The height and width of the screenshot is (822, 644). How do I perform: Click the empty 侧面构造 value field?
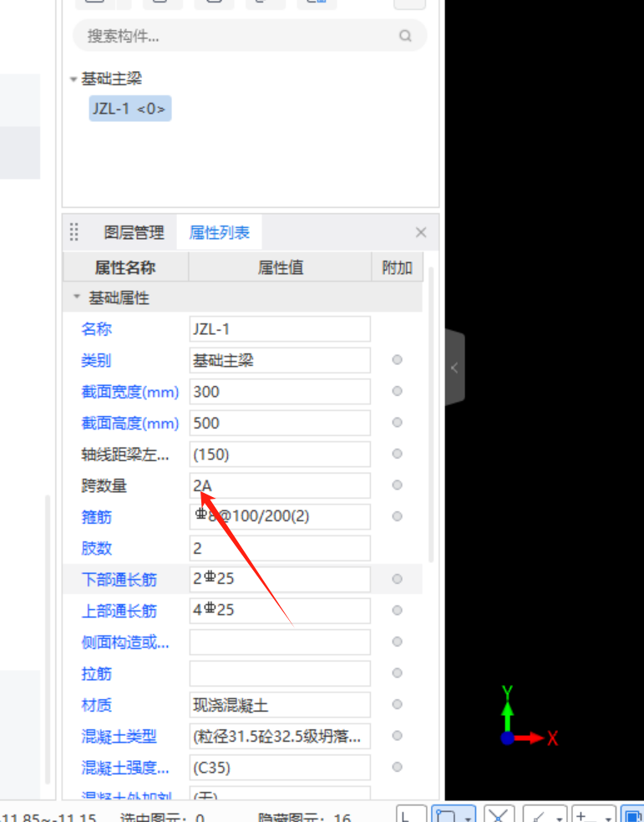(x=280, y=642)
